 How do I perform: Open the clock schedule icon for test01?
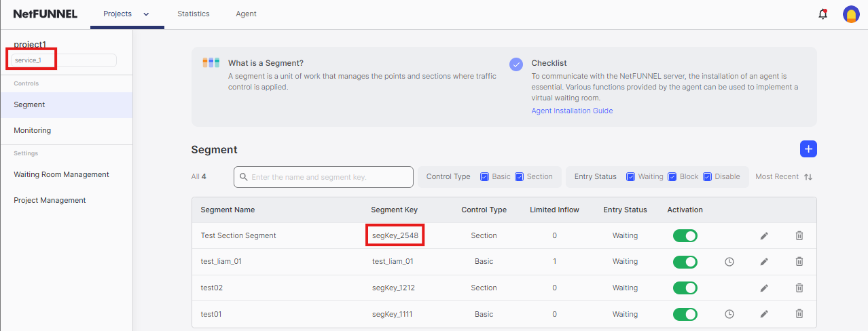(x=729, y=314)
